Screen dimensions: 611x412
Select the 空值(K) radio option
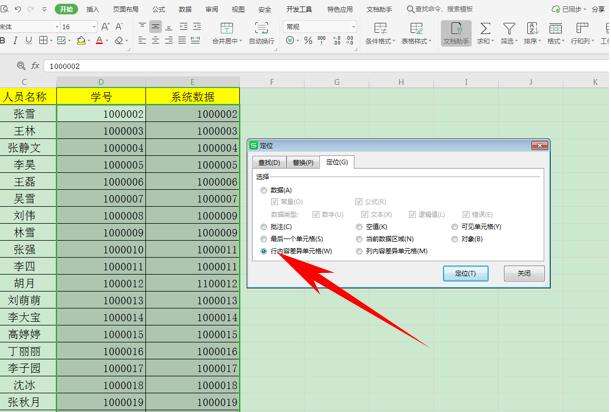[x=359, y=227]
